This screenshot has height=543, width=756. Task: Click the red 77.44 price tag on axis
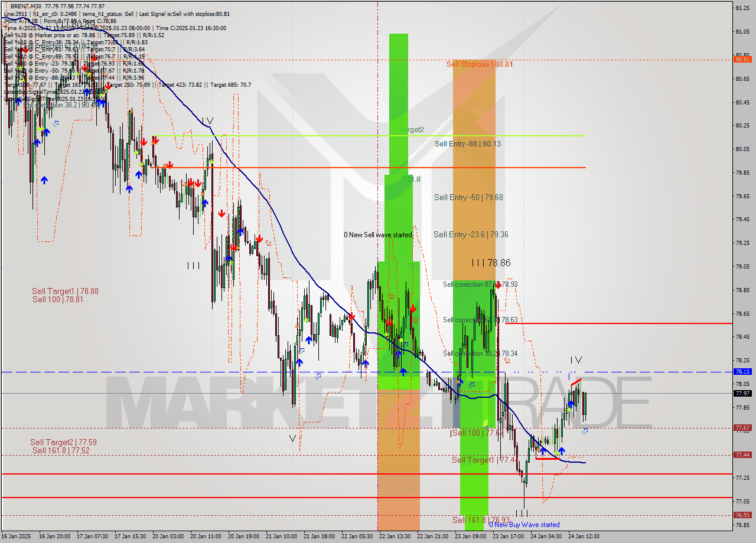click(742, 454)
